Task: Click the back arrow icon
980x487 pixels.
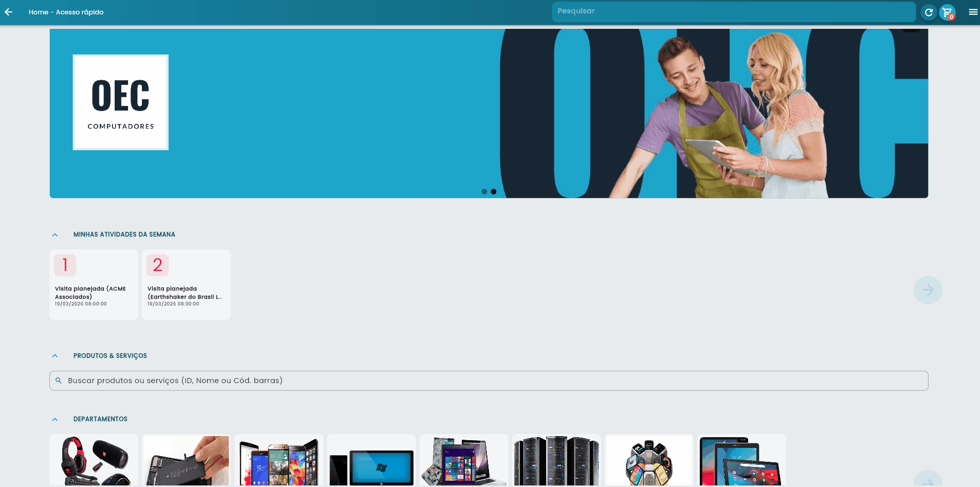Action: (9, 12)
